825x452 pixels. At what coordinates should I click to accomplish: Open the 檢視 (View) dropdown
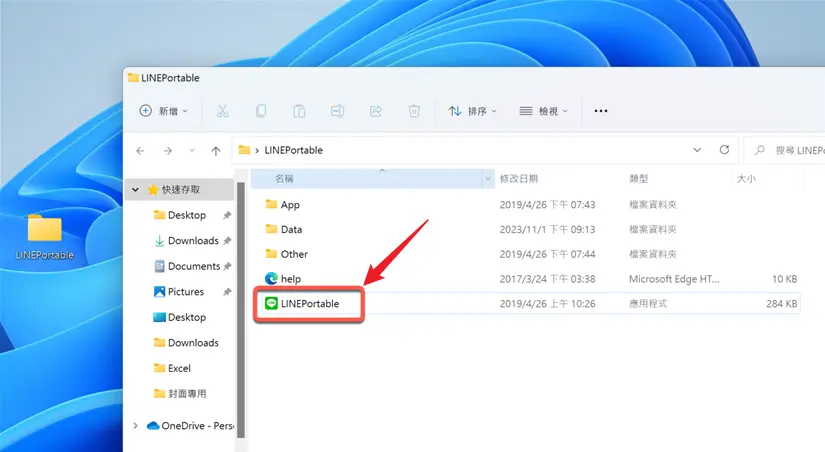[x=544, y=111]
